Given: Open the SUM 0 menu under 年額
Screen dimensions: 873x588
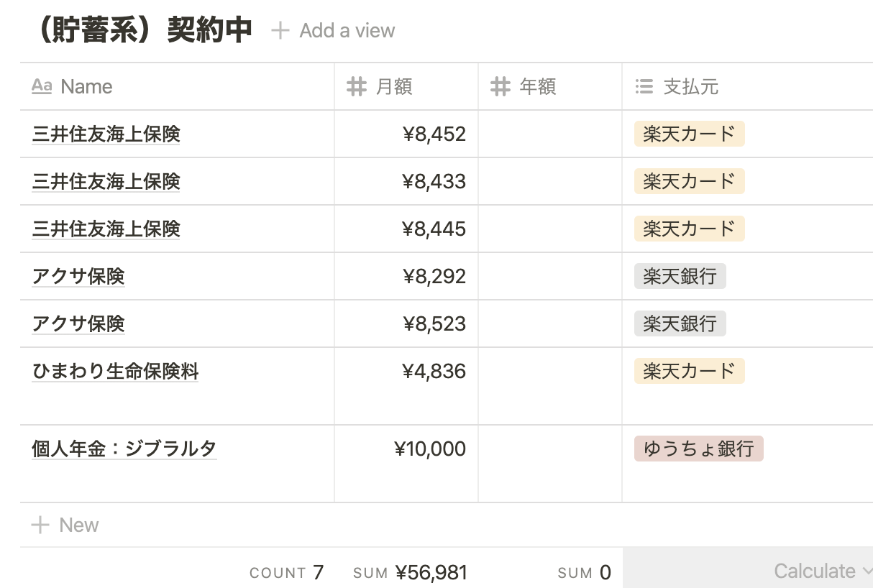Looking at the screenshot, I should point(584,572).
